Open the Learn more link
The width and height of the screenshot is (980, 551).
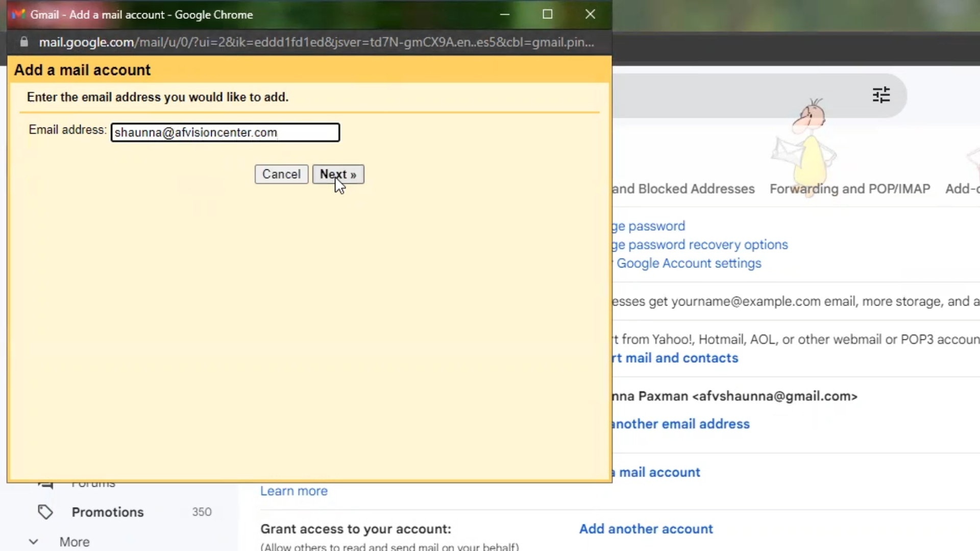(x=294, y=491)
